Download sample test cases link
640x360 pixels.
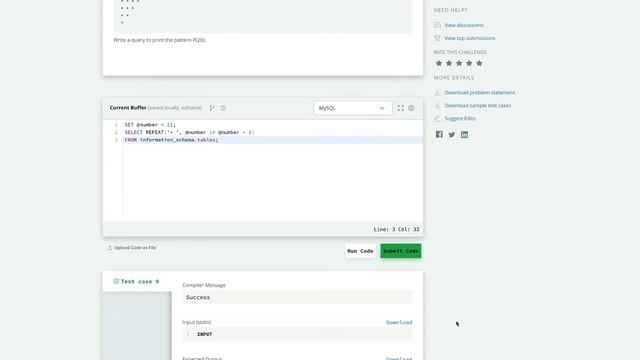[x=478, y=106]
